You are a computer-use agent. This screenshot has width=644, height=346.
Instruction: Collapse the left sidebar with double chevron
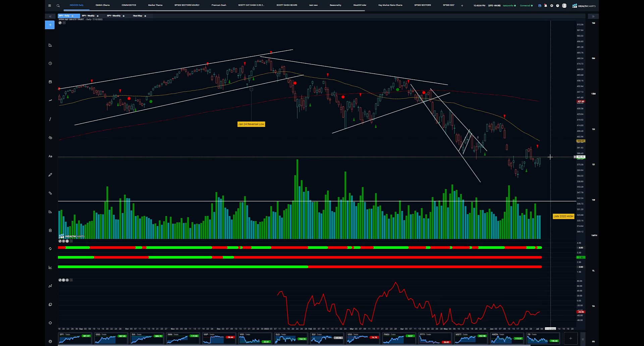click(x=50, y=16)
